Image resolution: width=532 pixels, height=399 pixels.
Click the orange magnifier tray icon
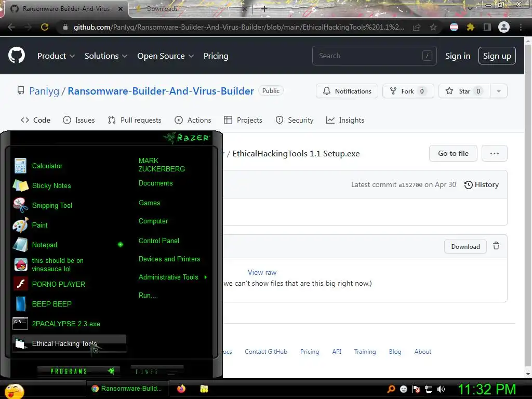point(391,389)
